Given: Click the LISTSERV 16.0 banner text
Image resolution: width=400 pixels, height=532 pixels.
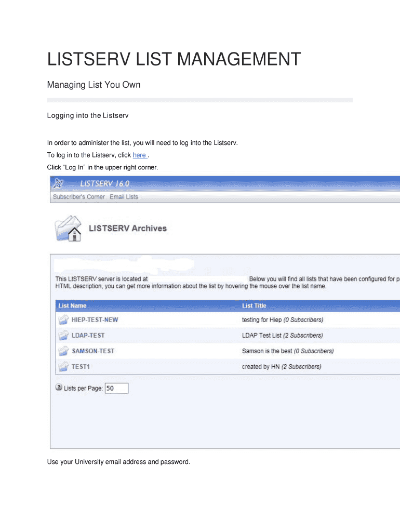Looking at the screenshot, I should (104, 183).
